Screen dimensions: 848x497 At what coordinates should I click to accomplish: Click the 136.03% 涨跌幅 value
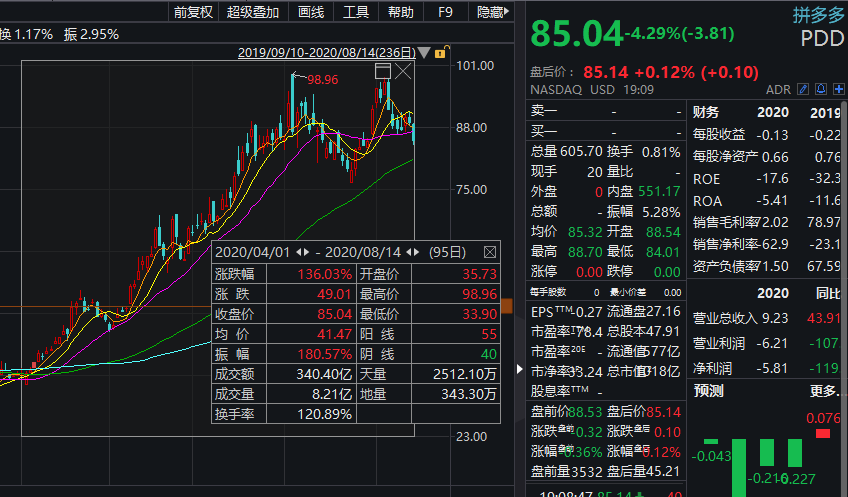click(324, 274)
